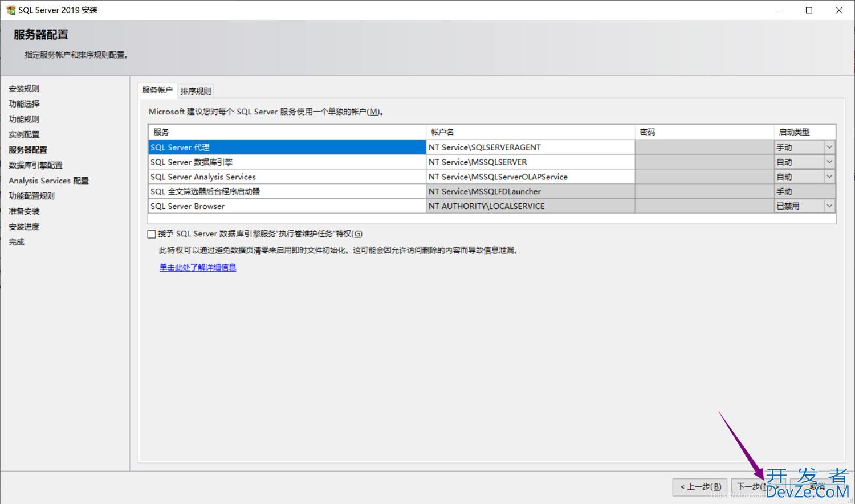The width and height of the screenshot is (855, 504).
Task: Select the SQL Server 代理 service row
Action: [x=287, y=147]
